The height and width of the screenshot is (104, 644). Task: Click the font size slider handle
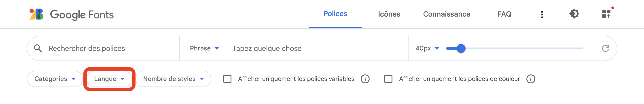click(x=461, y=48)
